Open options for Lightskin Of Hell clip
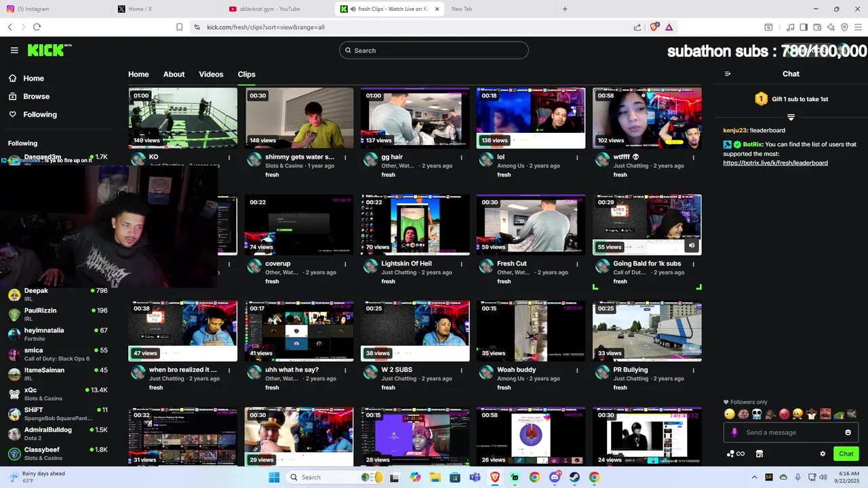Image resolution: width=868 pixels, height=488 pixels. (x=461, y=264)
